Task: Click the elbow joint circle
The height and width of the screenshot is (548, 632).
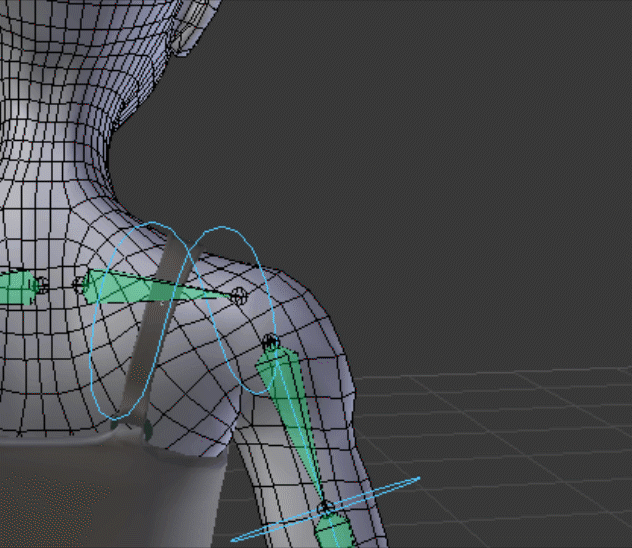Action: coord(325,508)
